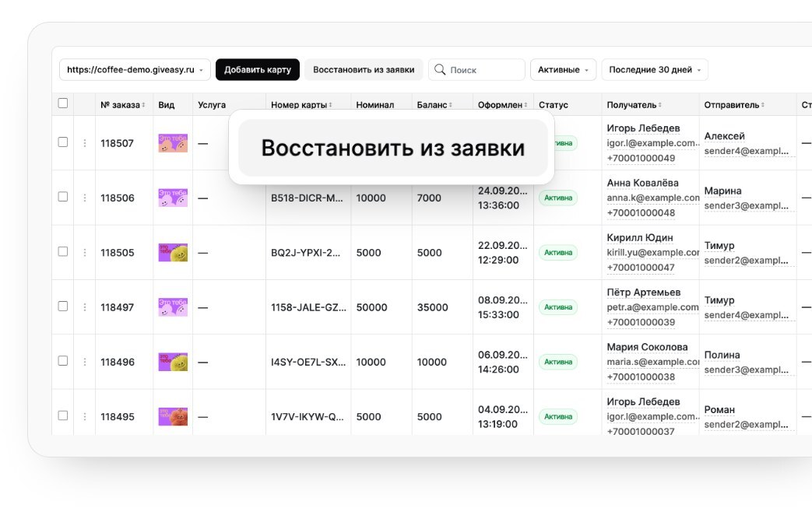The width and height of the screenshot is (812, 508).
Task: Click recipient email maria.s@example.com
Action: [653, 362]
